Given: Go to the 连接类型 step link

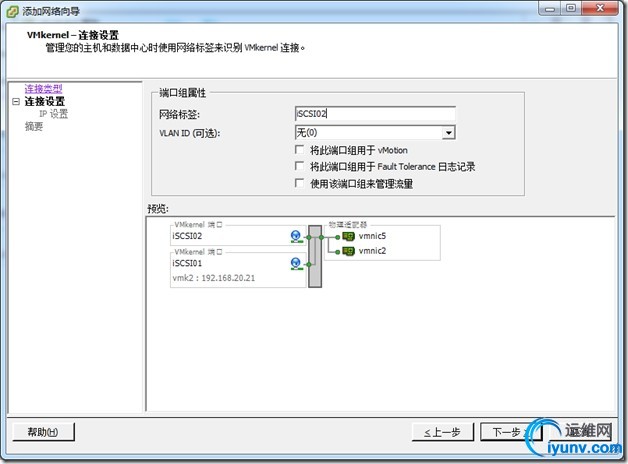Looking at the screenshot, I should pos(43,88).
